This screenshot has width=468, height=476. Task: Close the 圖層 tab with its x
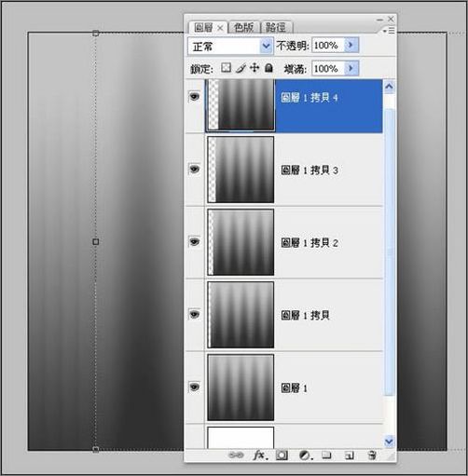(x=220, y=28)
